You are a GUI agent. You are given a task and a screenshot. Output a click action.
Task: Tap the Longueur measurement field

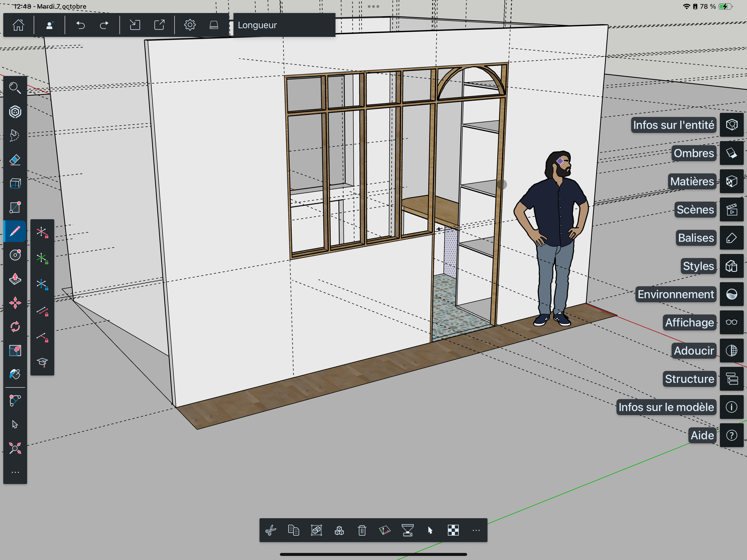284,25
